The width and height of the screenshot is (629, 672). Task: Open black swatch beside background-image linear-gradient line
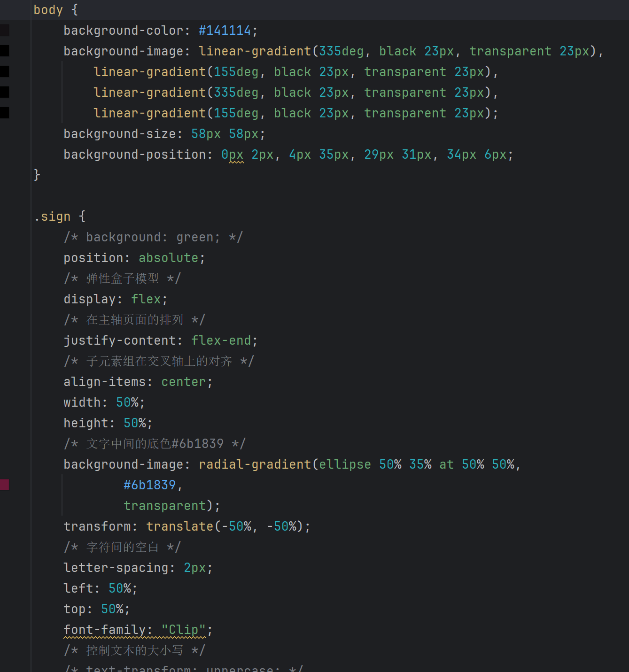point(4,51)
